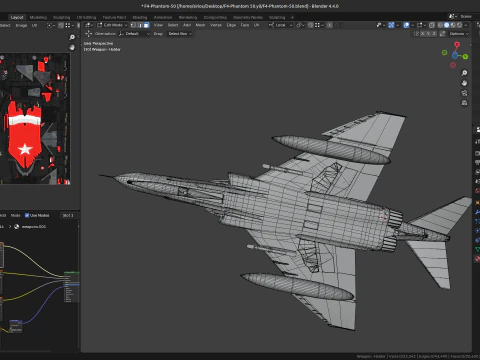Open the Face menu

245,25
